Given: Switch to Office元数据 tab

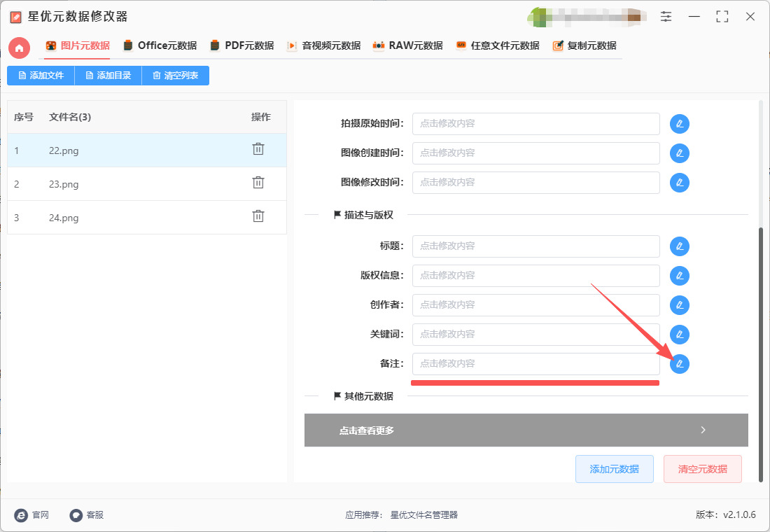Looking at the screenshot, I should (160, 45).
